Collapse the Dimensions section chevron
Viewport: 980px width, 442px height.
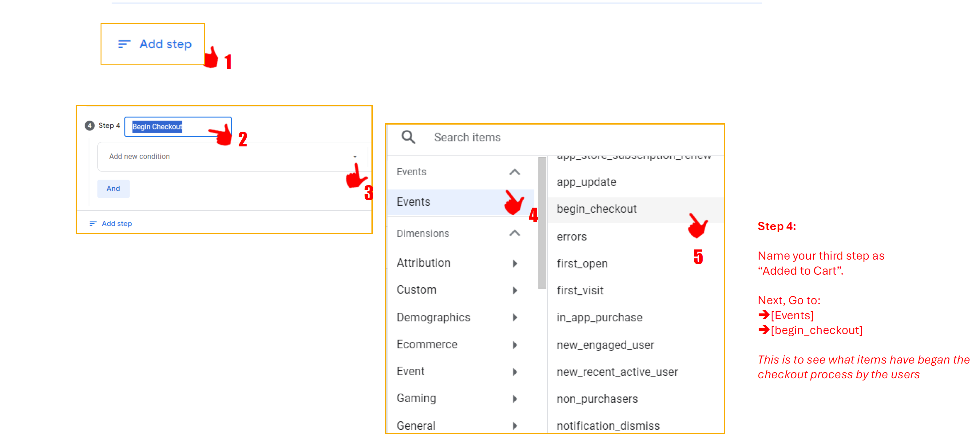point(514,233)
